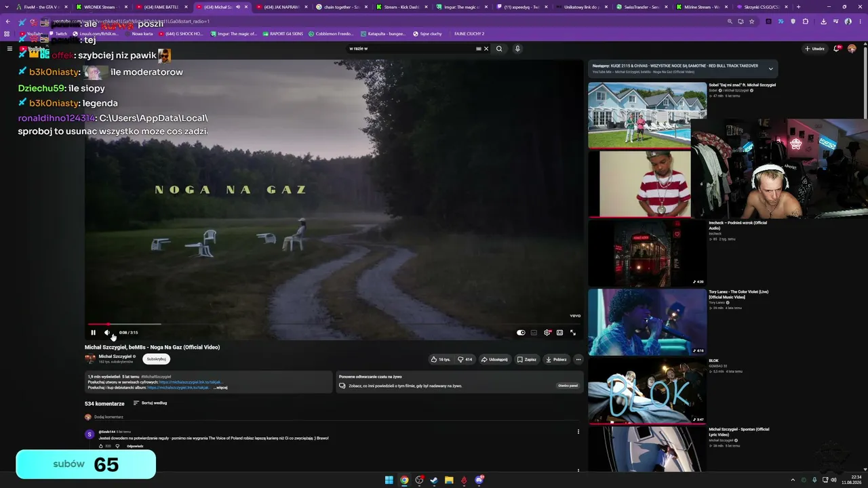This screenshot has width=868, height=488.
Task: Open the Otwórz panel chat replay button
Action: click(568, 386)
